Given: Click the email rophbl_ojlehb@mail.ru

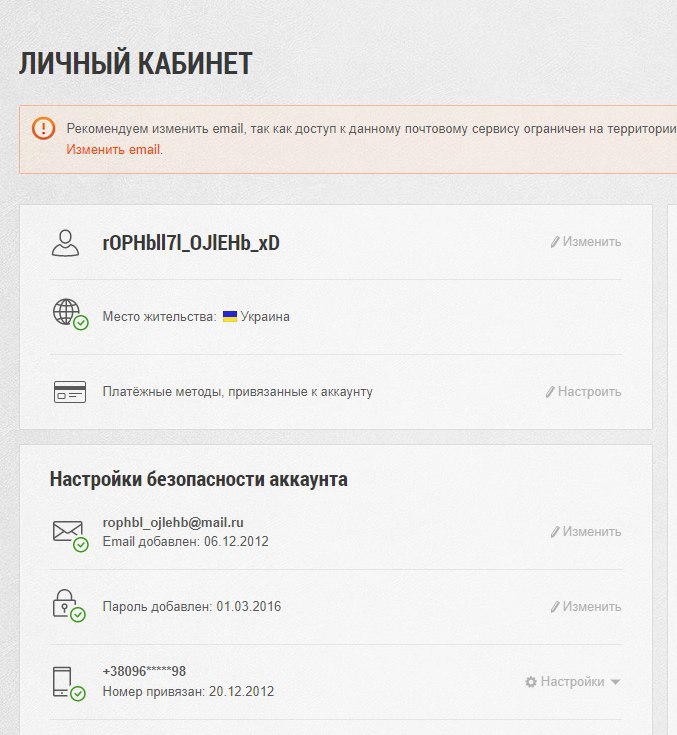Looking at the screenshot, I should 173,523.
